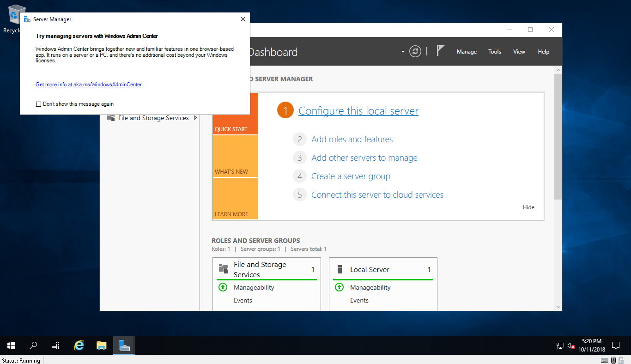This screenshot has width=631, height=364.
Task: Select 'Add roles and features'
Action: (x=352, y=139)
